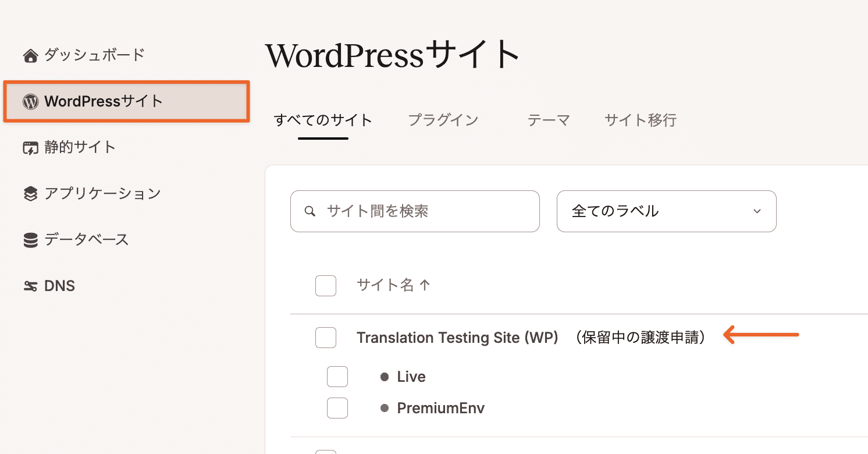
Task: Switch to プラグイン tab
Action: [x=443, y=120]
